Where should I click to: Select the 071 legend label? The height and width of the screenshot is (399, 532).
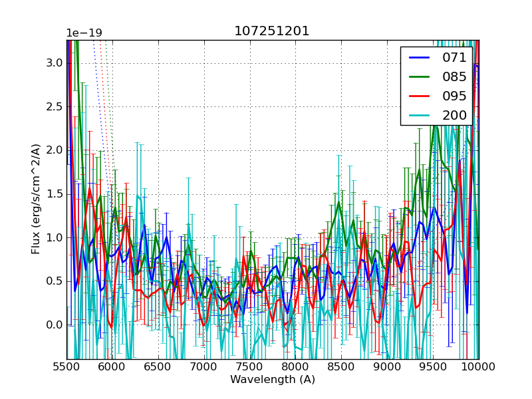(x=454, y=58)
